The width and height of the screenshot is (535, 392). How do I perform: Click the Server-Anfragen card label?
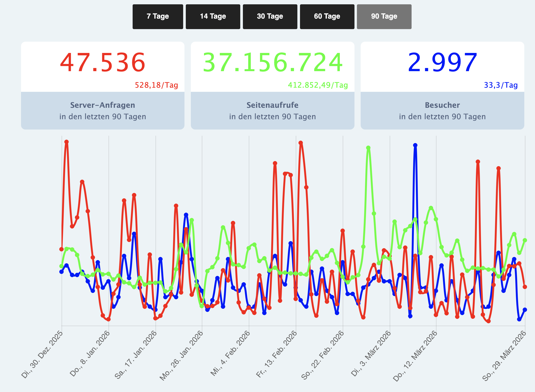(x=103, y=105)
